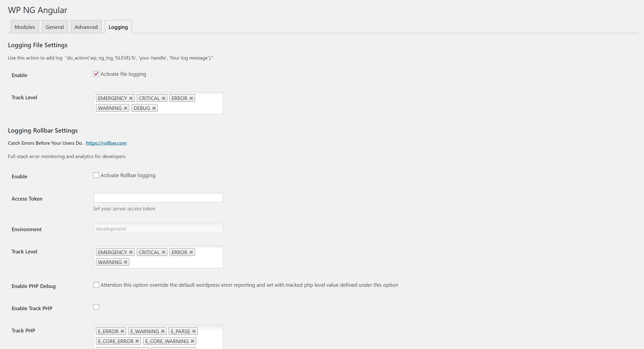Tick the Enable Track PHP checkbox
Image resolution: width=644 pixels, height=349 pixels.
96,307
